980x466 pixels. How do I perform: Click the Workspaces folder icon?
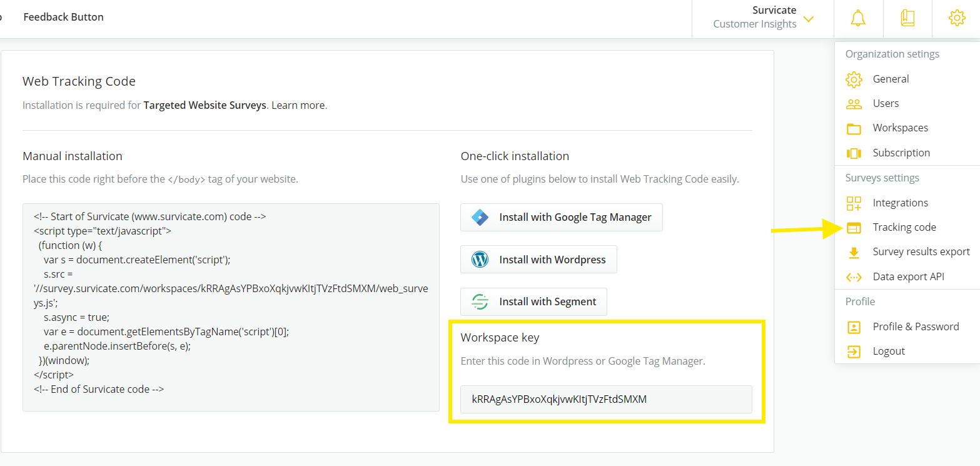[854, 128]
